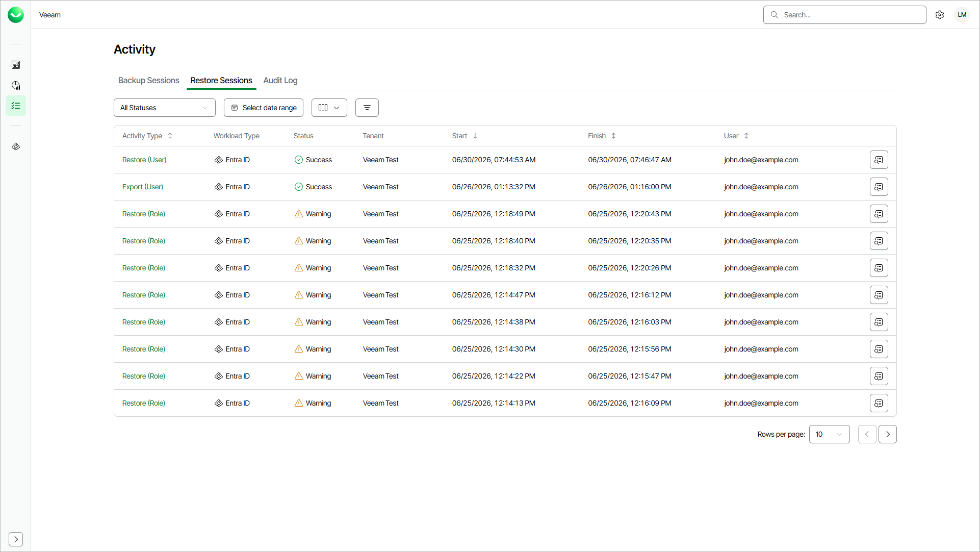The image size is (980, 552).
Task: Open the column chooser dropdown
Action: pyautogui.click(x=329, y=108)
